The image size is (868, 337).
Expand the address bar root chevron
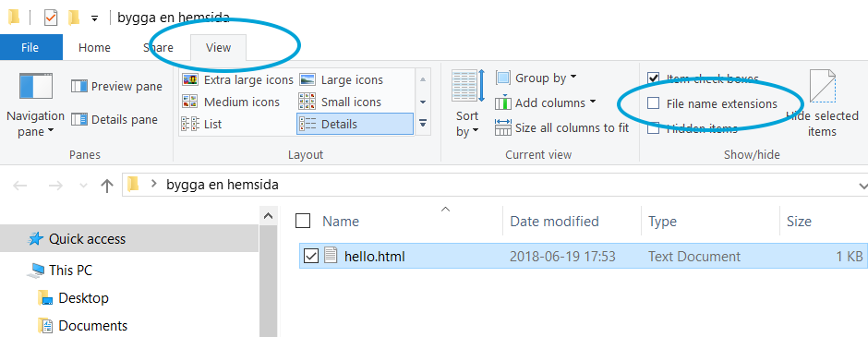tap(154, 185)
